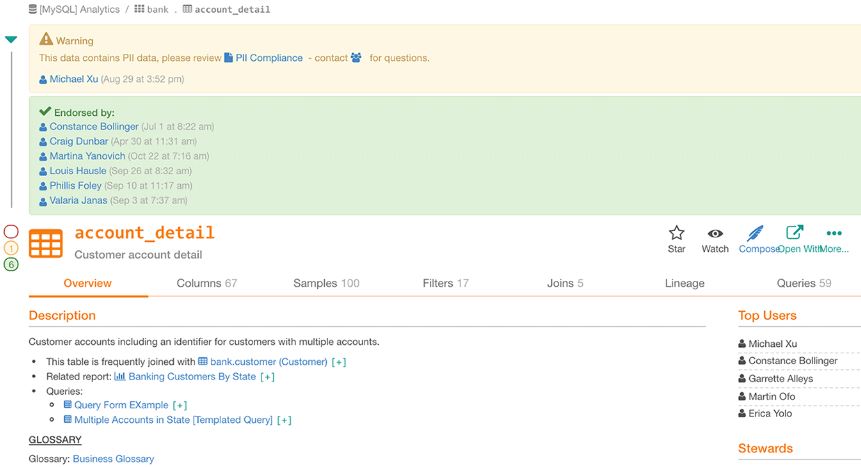Click the Warning triangle icon
Screen dimensions: 861x467
point(46,39)
